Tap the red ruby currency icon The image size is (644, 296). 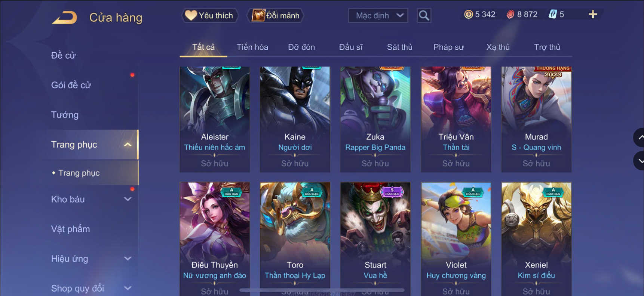click(510, 15)
